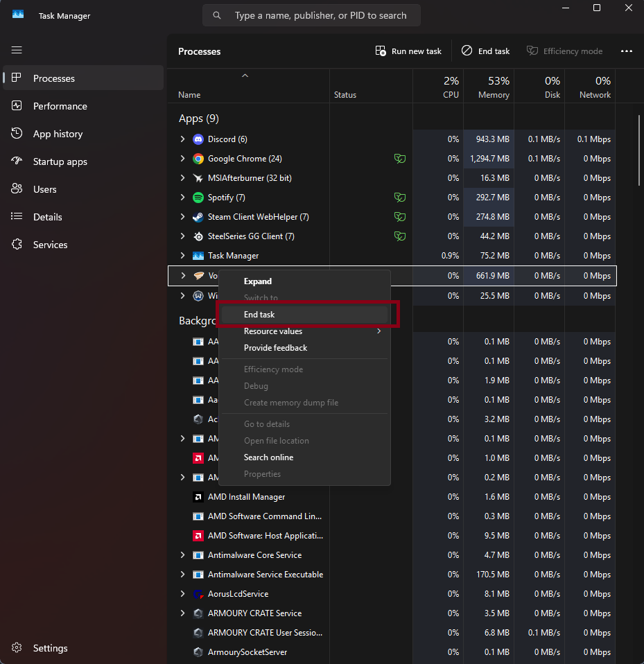Click the Discord app icon in list

[198, 139]
